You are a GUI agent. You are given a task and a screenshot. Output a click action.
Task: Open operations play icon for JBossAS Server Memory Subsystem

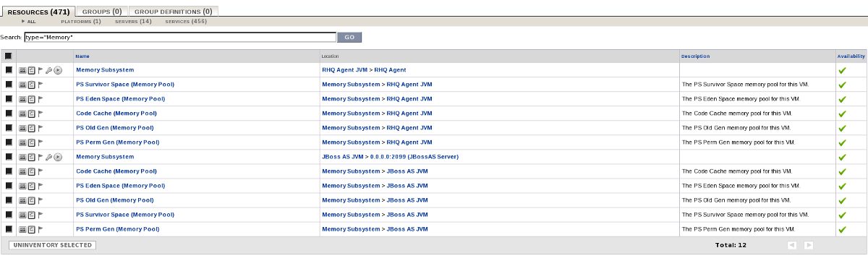click(x=58, y=157)
